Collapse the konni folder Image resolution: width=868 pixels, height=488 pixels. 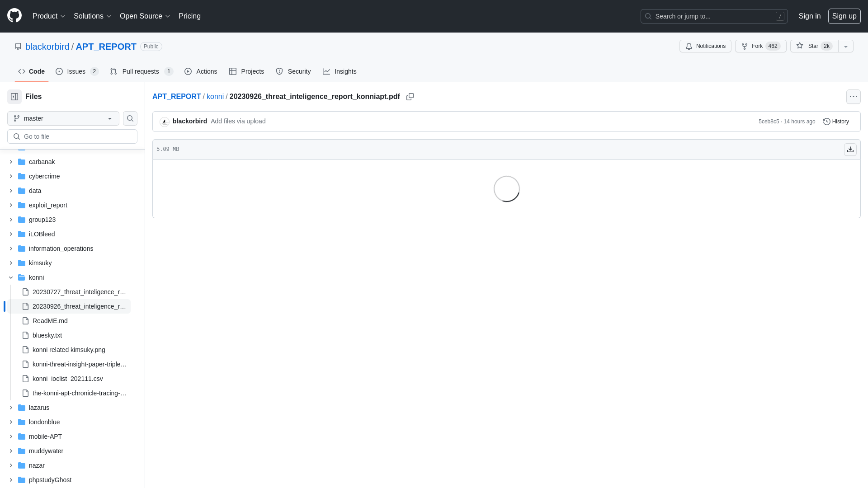tap(11, 277)
